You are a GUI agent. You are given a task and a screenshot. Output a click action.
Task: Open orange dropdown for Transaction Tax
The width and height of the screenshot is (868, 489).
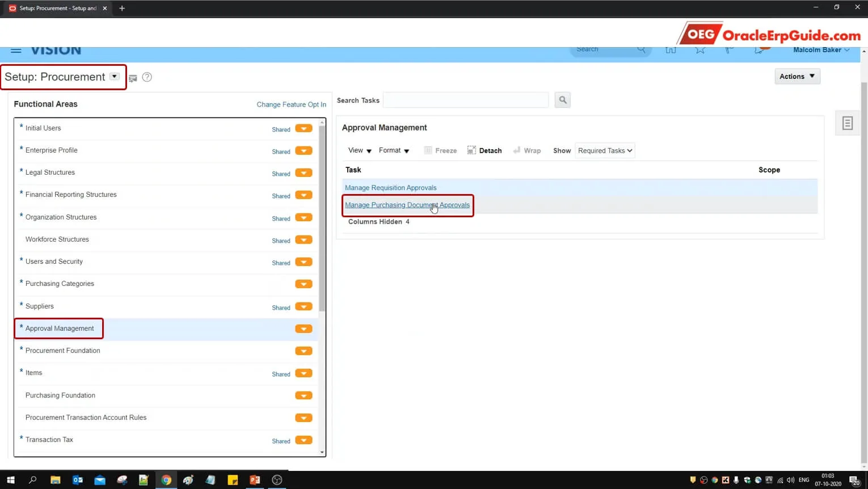coord(304,440)
